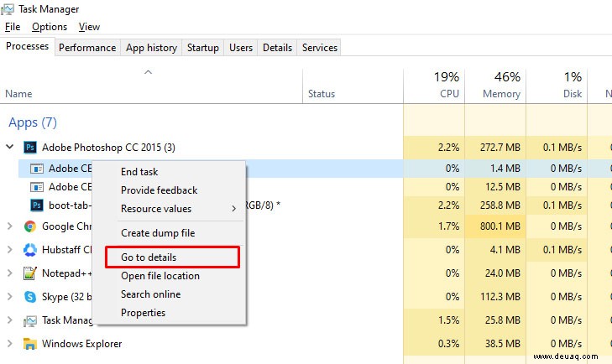612x364 pixels.
Task: Select the Adobe Photoshop CC 2015 (3) row
Action: [108, 148]
